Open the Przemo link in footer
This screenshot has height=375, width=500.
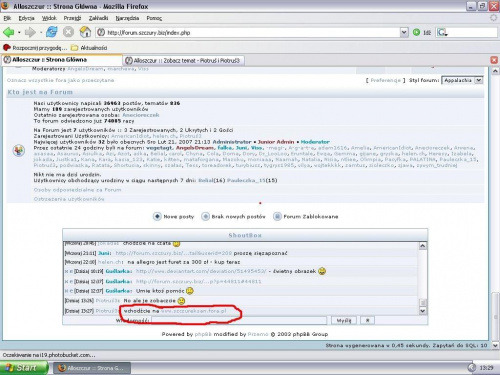258,334
